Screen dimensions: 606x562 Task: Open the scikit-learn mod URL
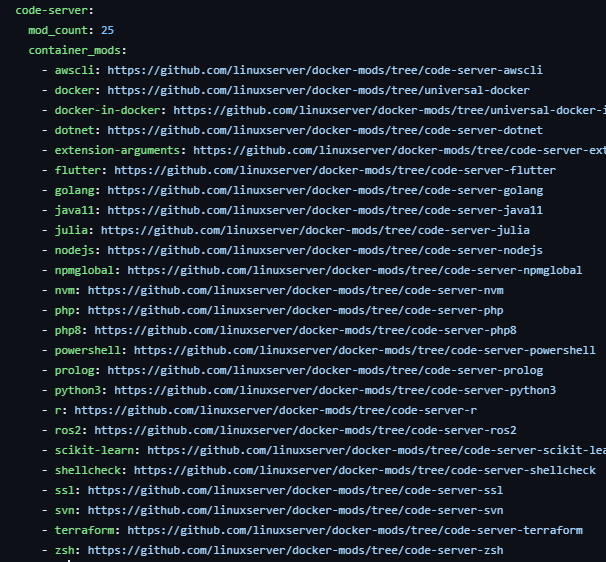point(376,451)
